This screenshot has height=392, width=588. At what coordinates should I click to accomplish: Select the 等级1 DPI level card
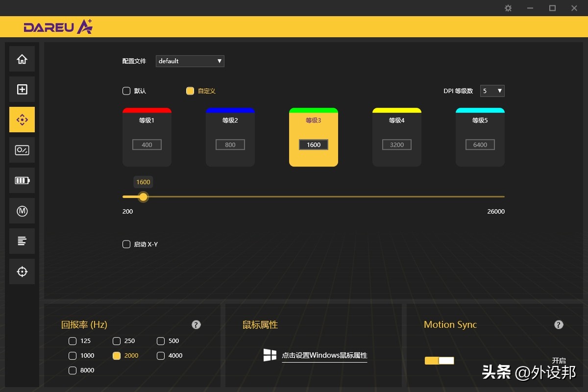pos(147,137)
